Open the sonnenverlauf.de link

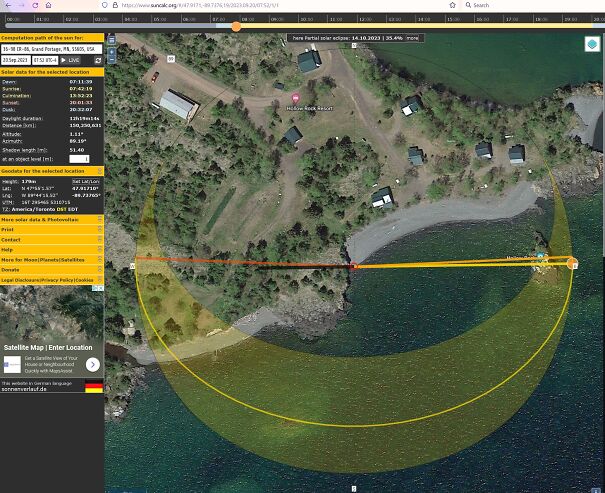(24, 389)
